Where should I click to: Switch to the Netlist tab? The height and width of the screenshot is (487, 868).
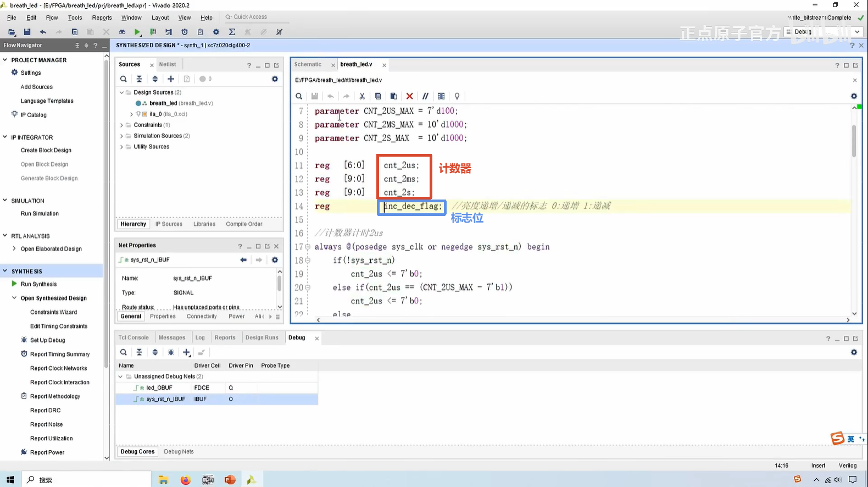(x=168, y=64)
